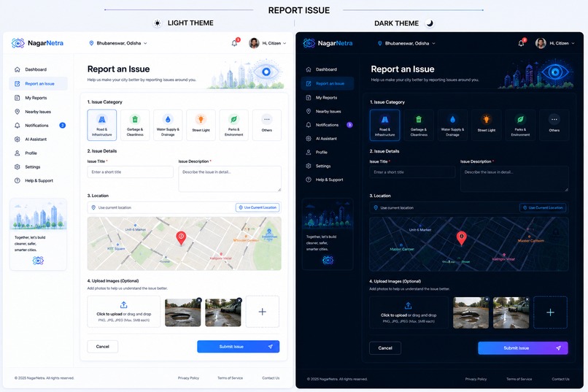This screenshot has width=588, height=392.
Task: Select Parks & Environment category in dark theme
Action: [x=520, y=125]
